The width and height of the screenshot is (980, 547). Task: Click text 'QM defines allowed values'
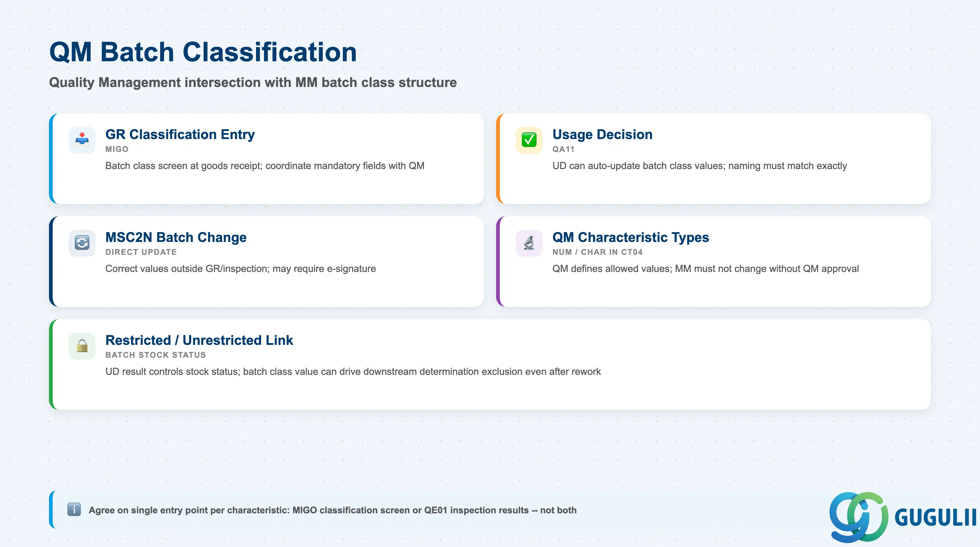click(x=612, y=269)
